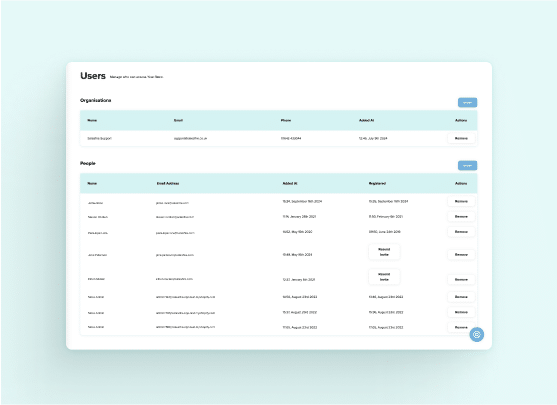Click the Organisations section heading

pos(95,101)
